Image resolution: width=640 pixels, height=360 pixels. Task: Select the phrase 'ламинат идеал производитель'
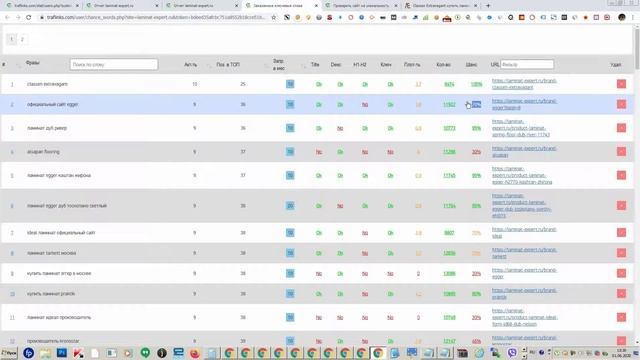59,318
